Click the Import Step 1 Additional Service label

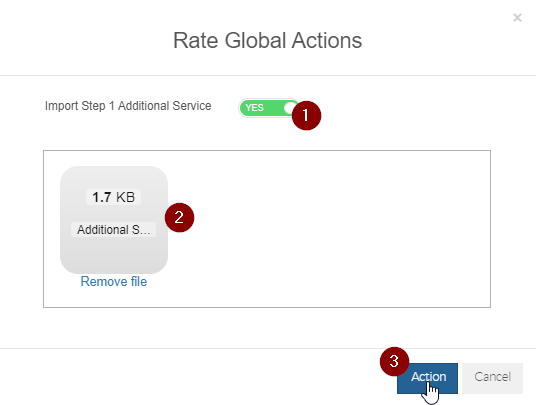(x=128, y=106)
